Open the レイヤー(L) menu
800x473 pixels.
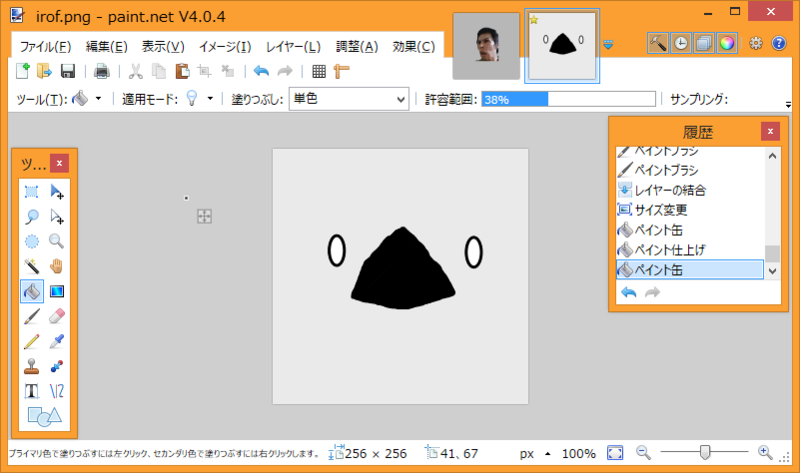(x=293, y=46)
